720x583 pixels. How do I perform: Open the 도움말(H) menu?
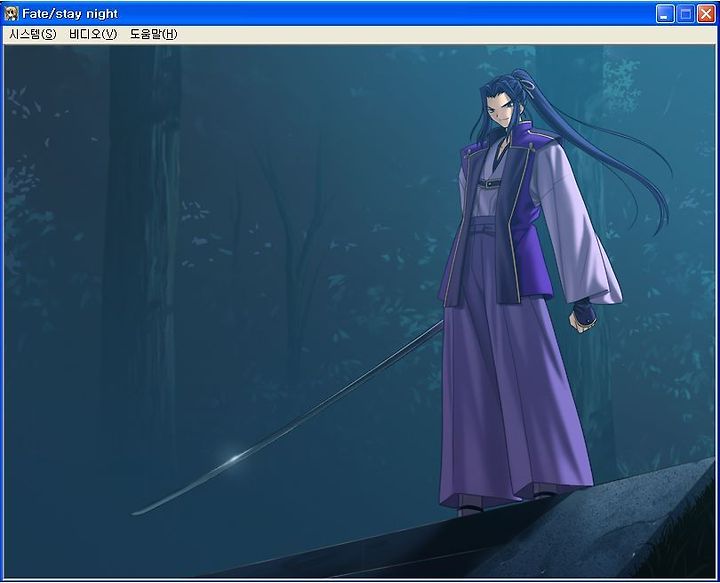153,34
